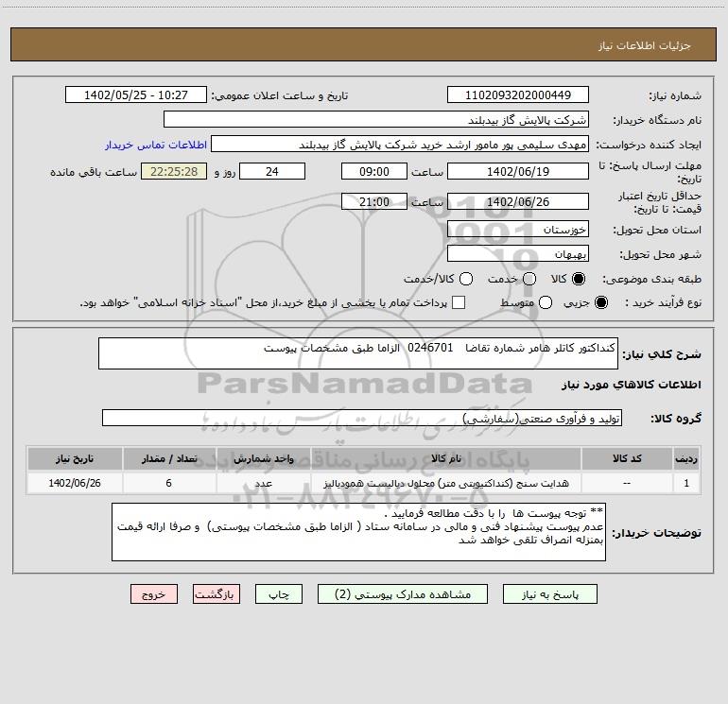Viewport: 728px width, 704px height.
Task: Click the اطلاعات کالاهای مورد نیاز heading
Action: tap(632, 385)
